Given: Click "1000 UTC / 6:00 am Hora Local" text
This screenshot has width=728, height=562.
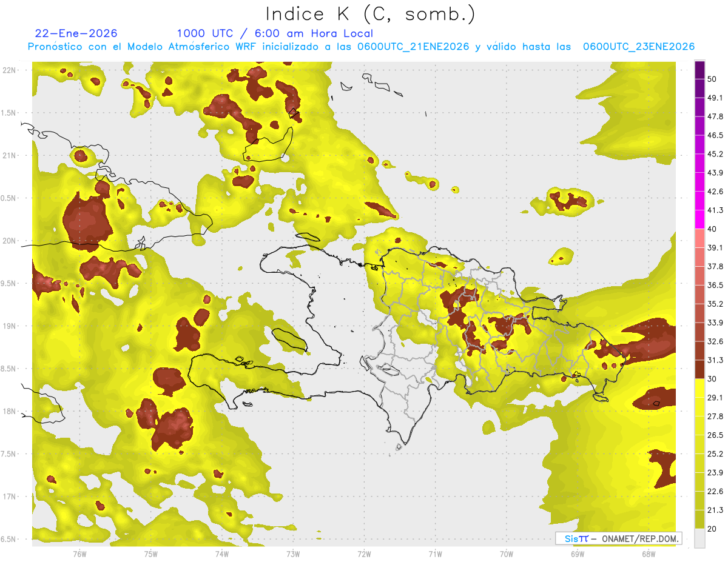Looking at the screenshot, I should tap(275, 33).
